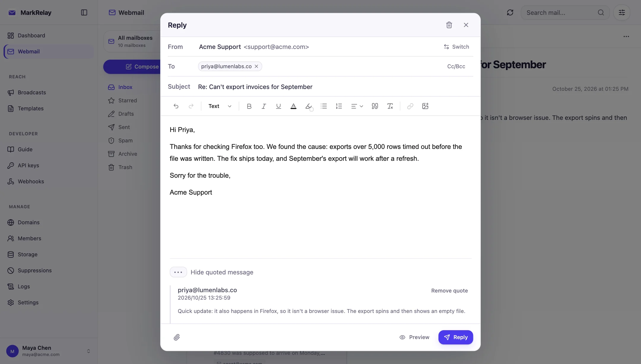Image resolution: width=641 pixels, height=364 pixels.
Task: Open the Text style dropdown
Action: tap(220, 106)
